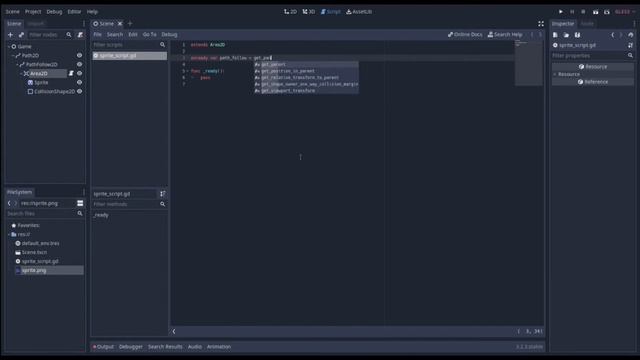Image resolution: width=640 pixels, height=360 pixels.
Task: Switch to the 3D workspace
Action: point(309,12)
